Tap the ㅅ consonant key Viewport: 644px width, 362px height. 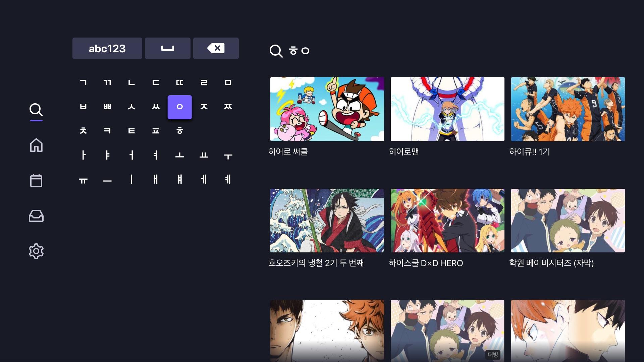pyautogui.click(x=131, y=107)
